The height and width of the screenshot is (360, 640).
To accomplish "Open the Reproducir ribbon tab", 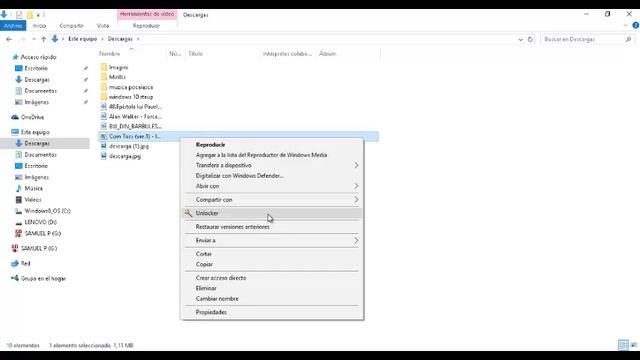I will point(146,26).
